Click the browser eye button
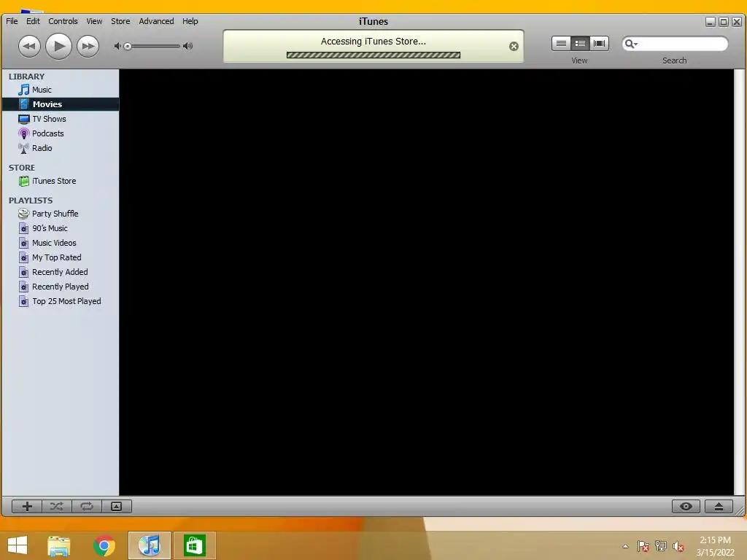Image resolution: width=747 pixels, height=560 pixels. pos(686,506)
